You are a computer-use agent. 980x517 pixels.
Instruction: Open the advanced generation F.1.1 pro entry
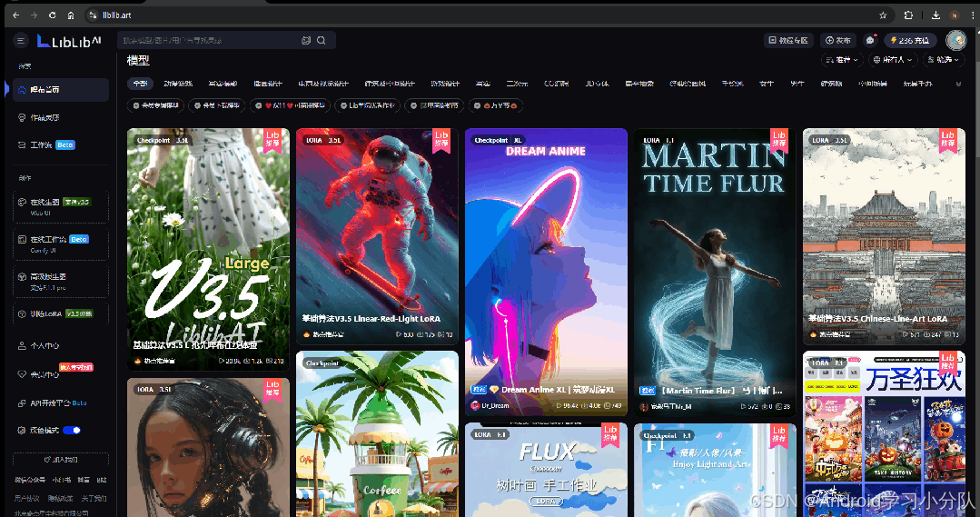coord(61,282)
